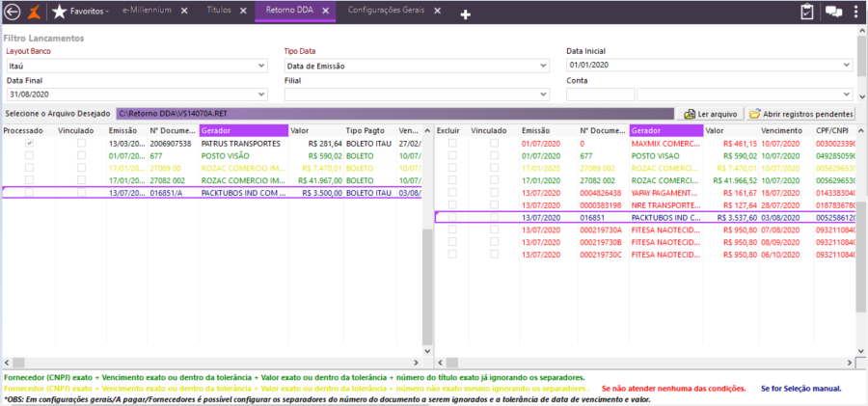Viewport: 868px width, 406px height.
Task: Click right table vertical scrollbar up arrow
Action: 861,131
